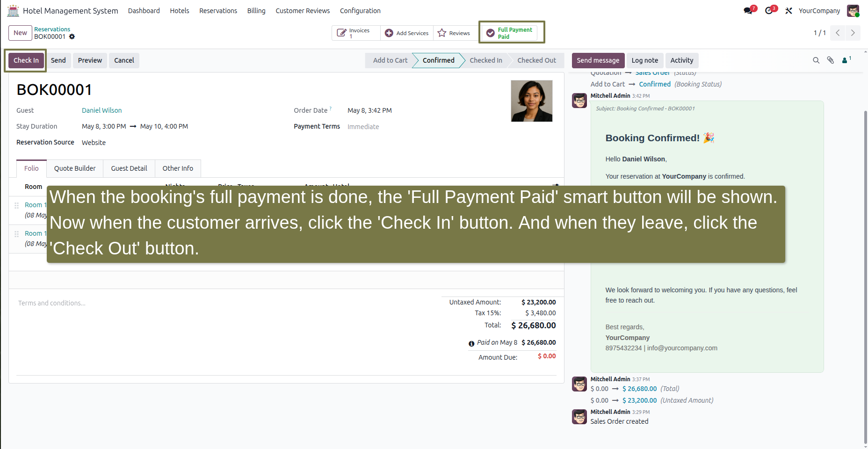The image size is (868, 449).
Task: Switch to the Quote Builder tab
Action: point(75,168)
